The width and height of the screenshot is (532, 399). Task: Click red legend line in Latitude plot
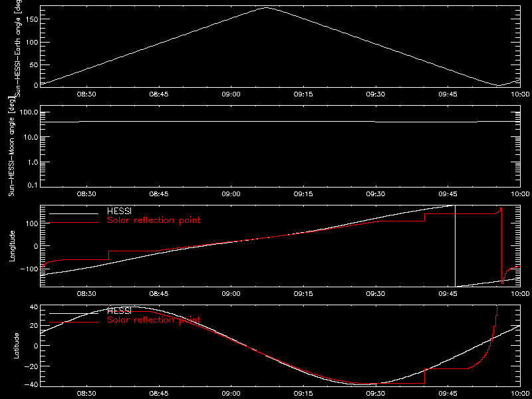74,322
